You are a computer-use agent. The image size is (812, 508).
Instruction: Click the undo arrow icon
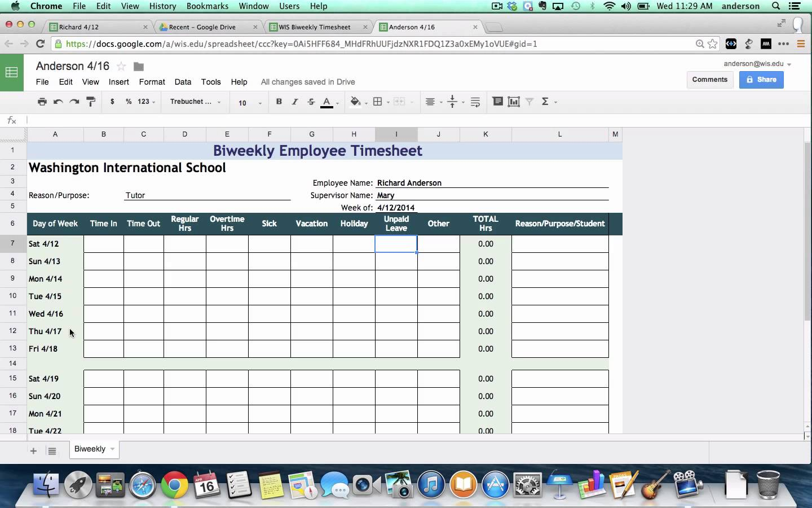point(58,102)
